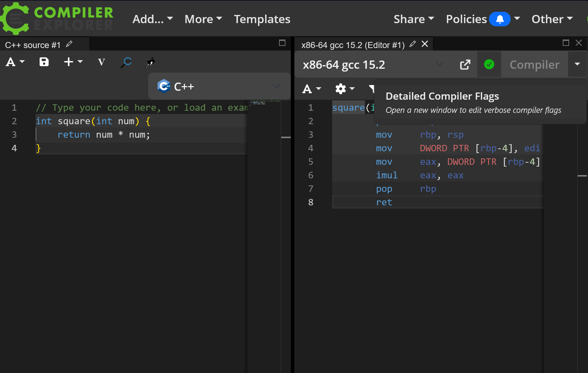Image resolution: width=588 pixels, height=373 pixels.
Task: Click the closing brace on source line 4
Action: 38,148
